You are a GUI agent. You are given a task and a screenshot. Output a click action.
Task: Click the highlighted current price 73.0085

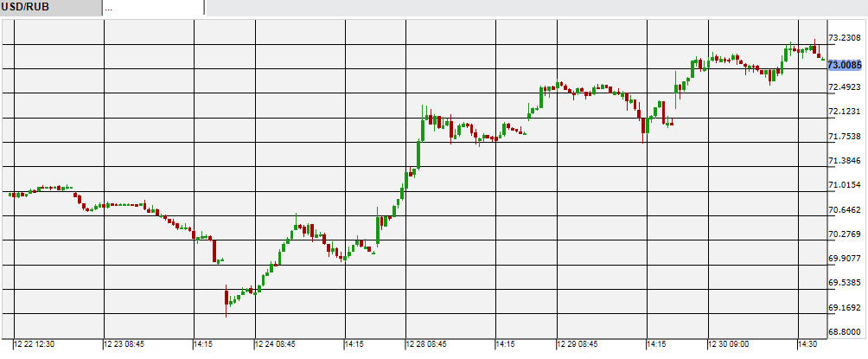844,65
